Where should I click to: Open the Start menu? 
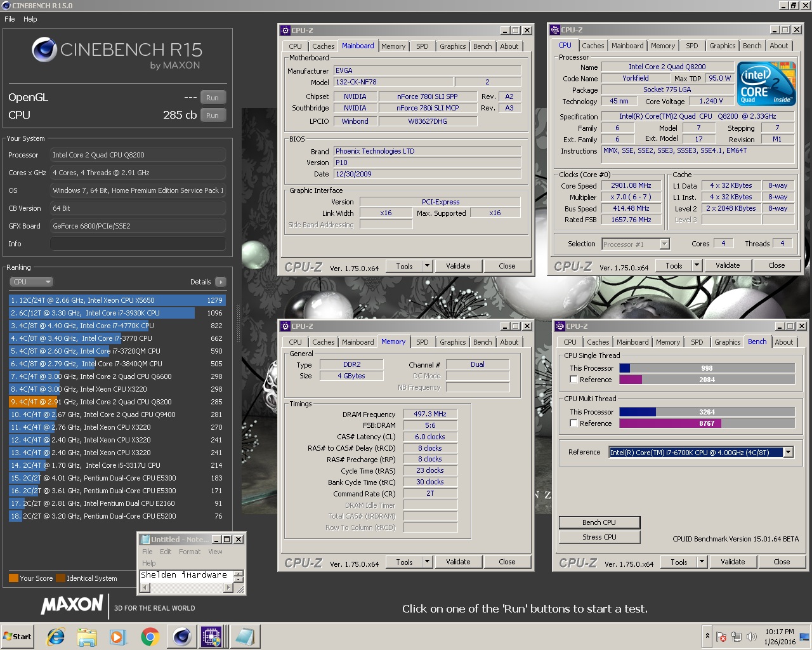[17, 637]
